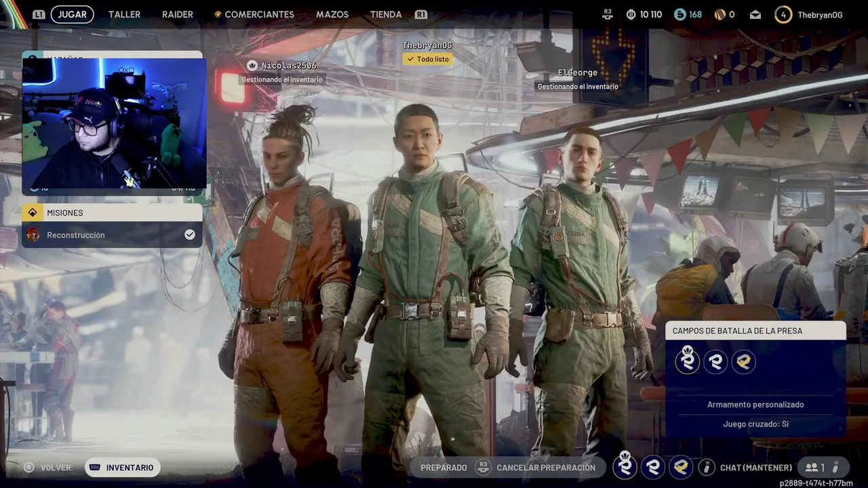868x488 pixels.
Task: Click the Todo listo ready badge
Action: pos(428,59)
